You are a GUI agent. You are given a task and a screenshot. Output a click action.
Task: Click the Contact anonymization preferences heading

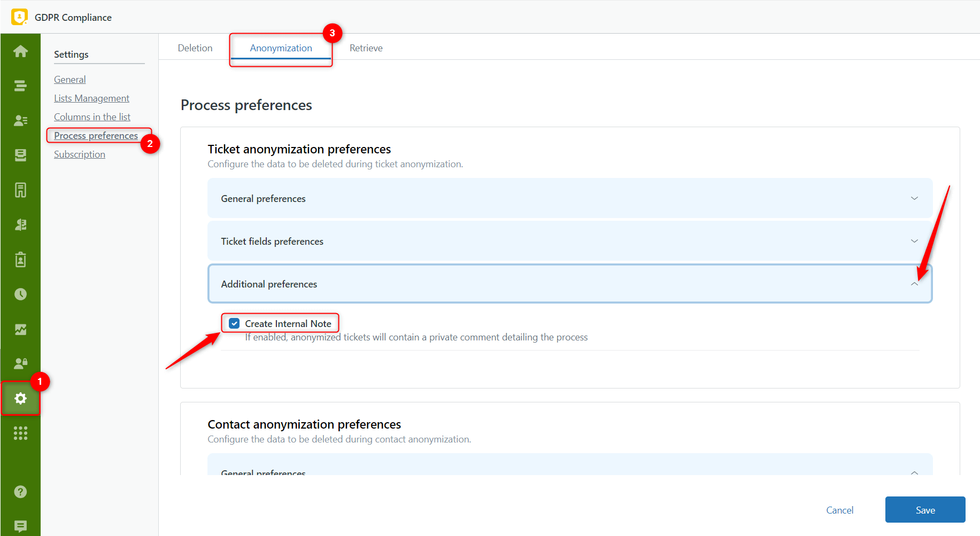click(x=304, y=424)
